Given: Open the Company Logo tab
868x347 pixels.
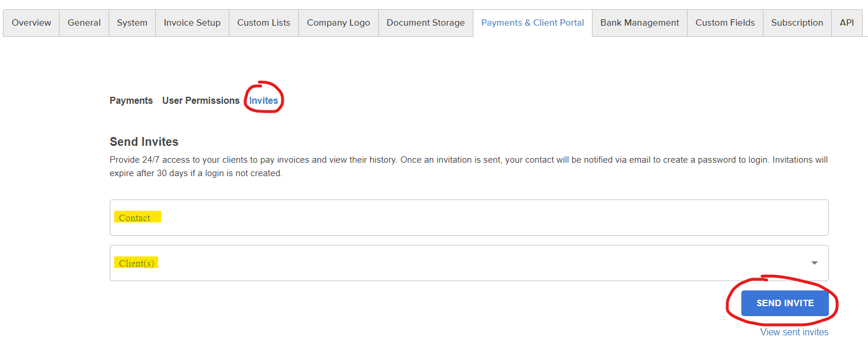Looking at the screenshot, I should pos(339,23).
